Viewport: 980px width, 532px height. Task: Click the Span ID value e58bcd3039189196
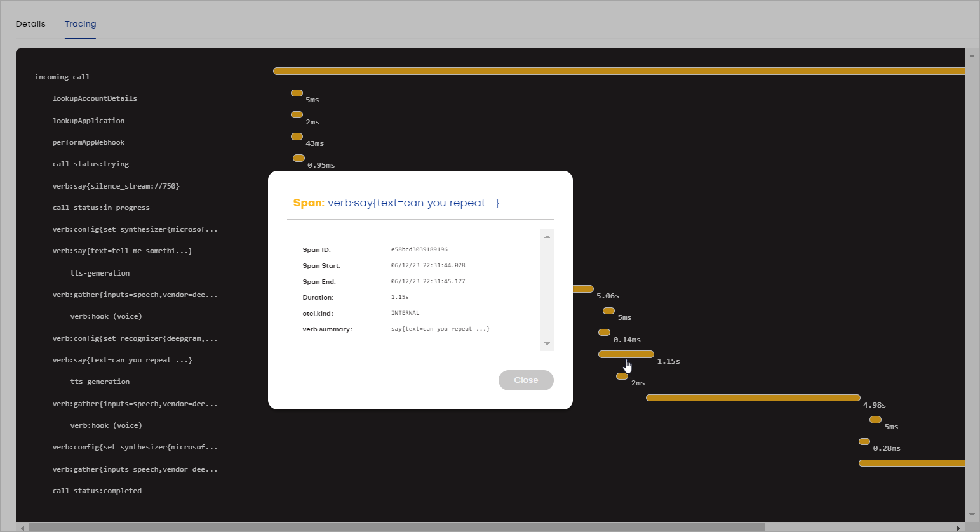tap(419, 249)
